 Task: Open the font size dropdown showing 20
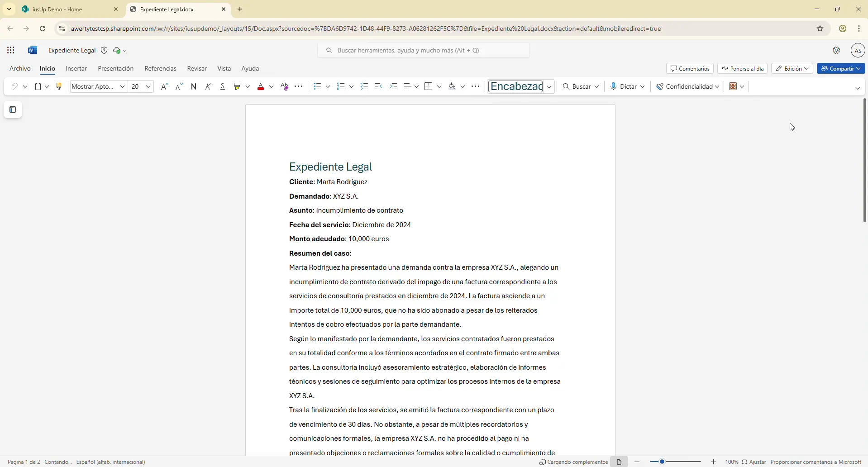[x=148, y=86]
